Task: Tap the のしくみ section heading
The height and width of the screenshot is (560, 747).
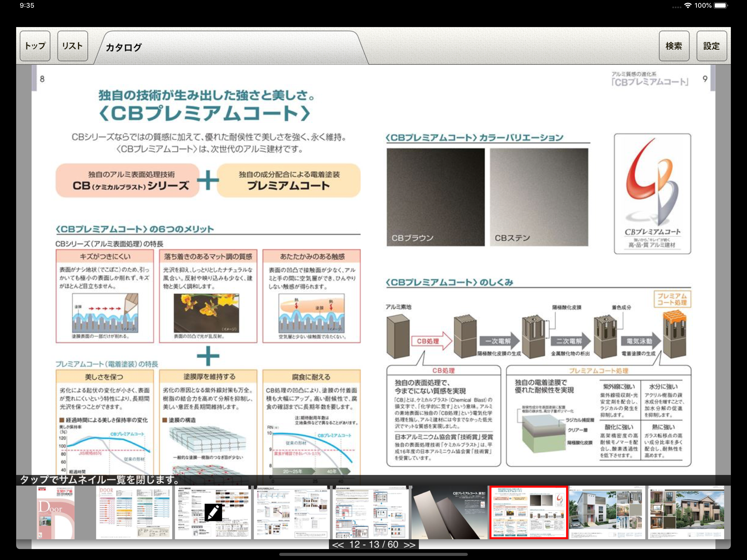Action: tap(450, 282)
